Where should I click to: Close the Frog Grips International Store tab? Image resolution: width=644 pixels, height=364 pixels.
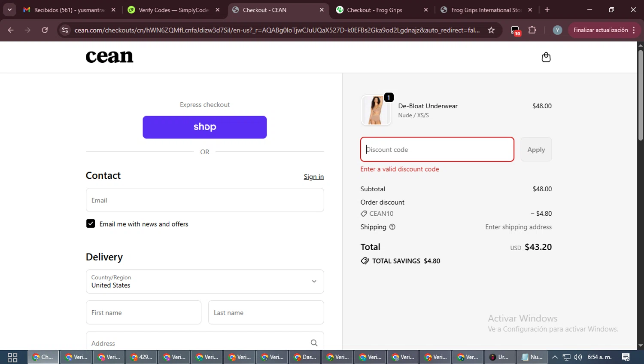tap(530, 10)
